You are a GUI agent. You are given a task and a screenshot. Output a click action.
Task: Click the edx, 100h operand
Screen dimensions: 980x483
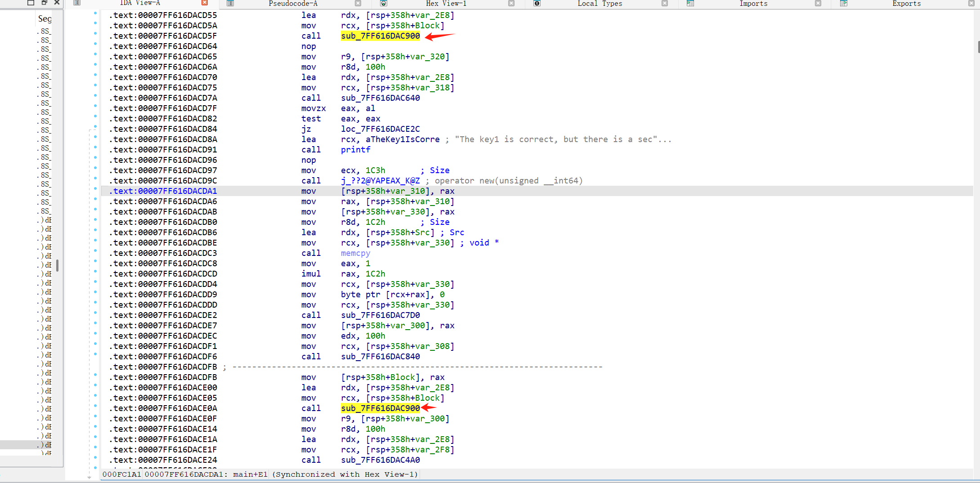coord(363,336)
